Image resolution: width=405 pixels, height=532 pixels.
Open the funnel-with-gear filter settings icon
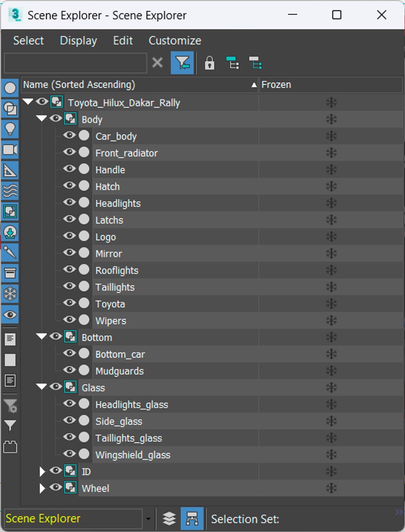pos(10,405)
